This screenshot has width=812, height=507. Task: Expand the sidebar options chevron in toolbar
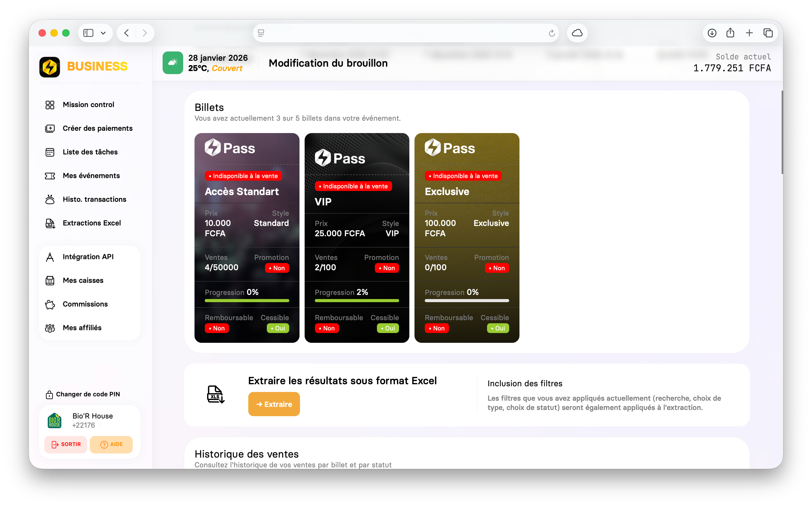point(103,33)
